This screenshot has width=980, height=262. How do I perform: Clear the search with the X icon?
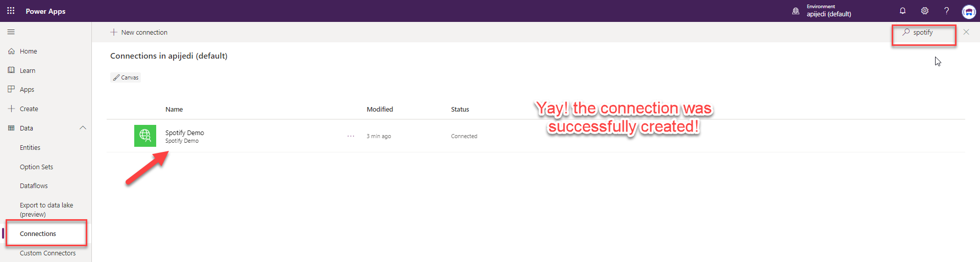(966, 32)
